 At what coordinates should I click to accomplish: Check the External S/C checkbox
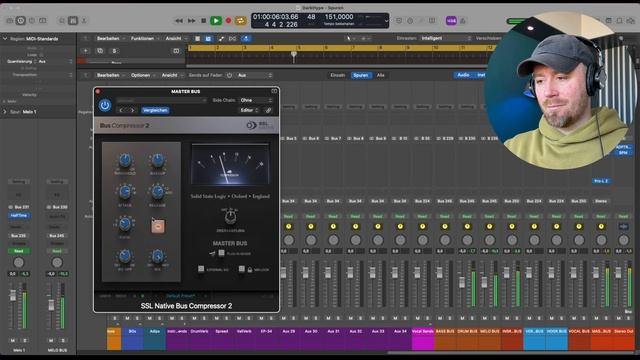(201, 269)
